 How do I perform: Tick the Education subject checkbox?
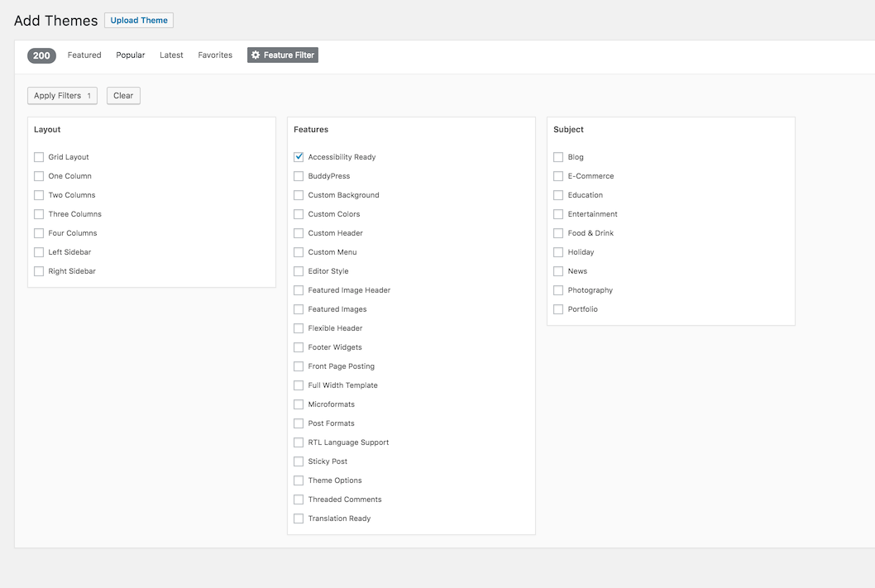[558, 194]
